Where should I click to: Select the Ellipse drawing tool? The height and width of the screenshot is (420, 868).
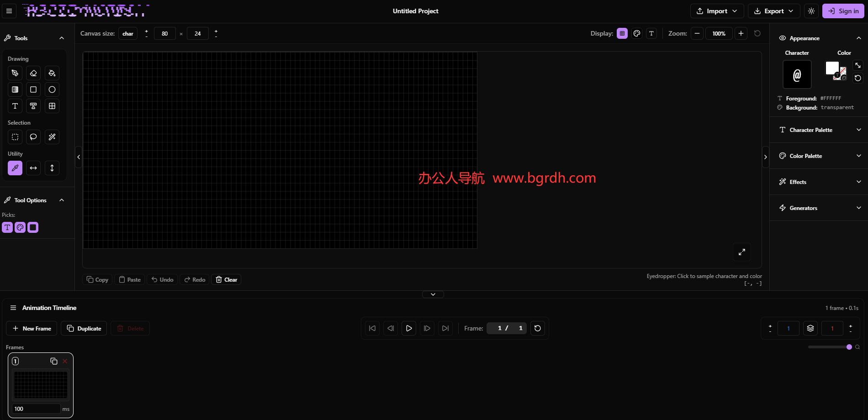point(52,89)
